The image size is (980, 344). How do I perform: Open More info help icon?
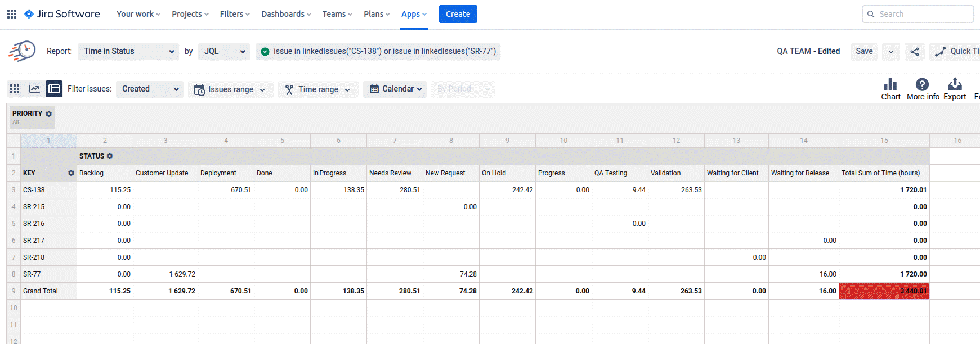pos(922,85)
